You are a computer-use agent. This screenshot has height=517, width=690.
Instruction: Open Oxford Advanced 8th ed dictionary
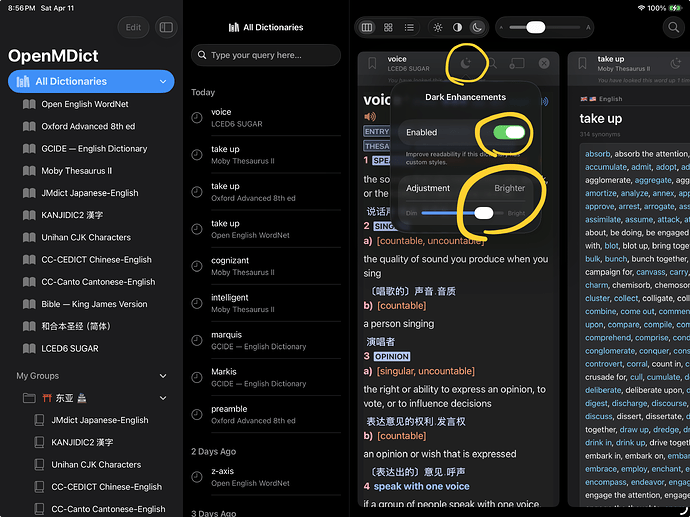pos(88,126)
